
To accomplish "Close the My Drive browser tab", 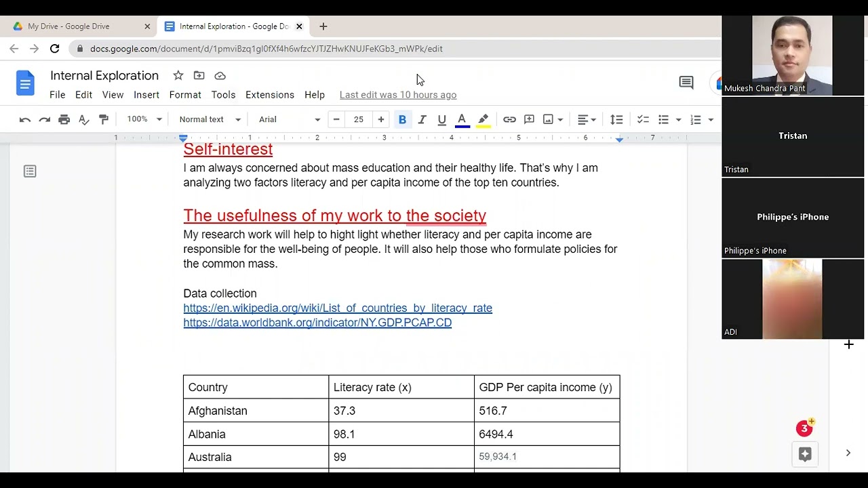I will pos(147,26).
